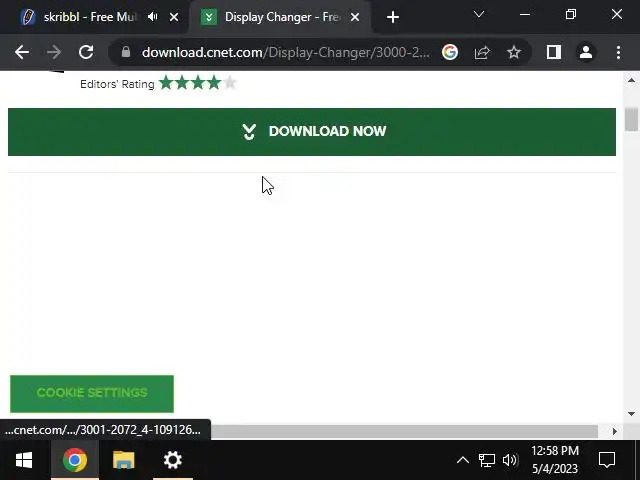The image size is (640, 480).
Task: Close the skribbl tab
Action: click(x=174, y=17)
